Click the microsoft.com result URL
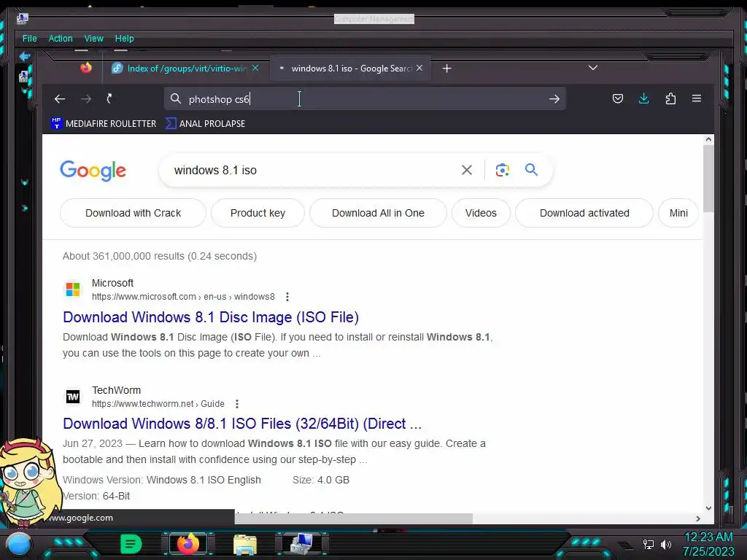Image resolution: width=747 pixels, height=560 pixels. tap(183, 297)
